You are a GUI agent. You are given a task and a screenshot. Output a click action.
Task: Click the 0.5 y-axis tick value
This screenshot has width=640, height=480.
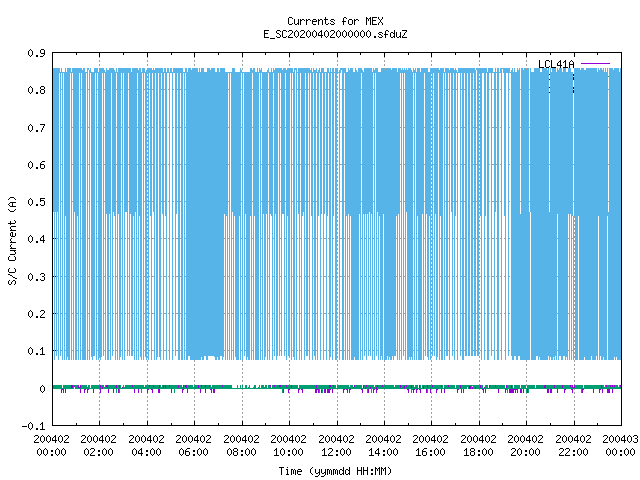click(x=36, y=202)
